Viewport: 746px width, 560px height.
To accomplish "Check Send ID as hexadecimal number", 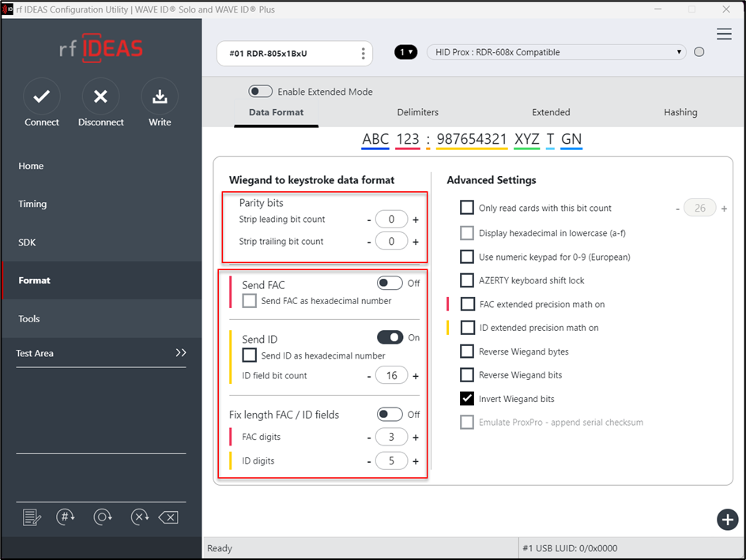I will point(249,355).
